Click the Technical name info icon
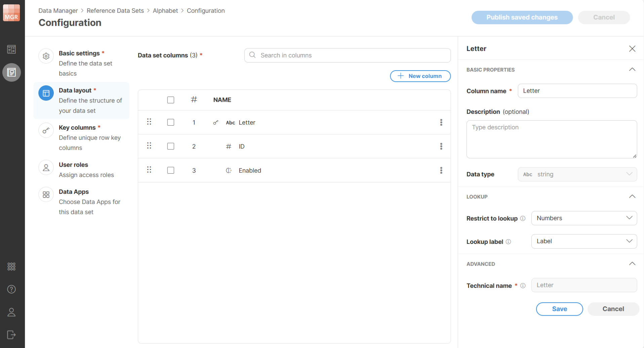Screen dimensions: 644x348 tap(523, 286)
